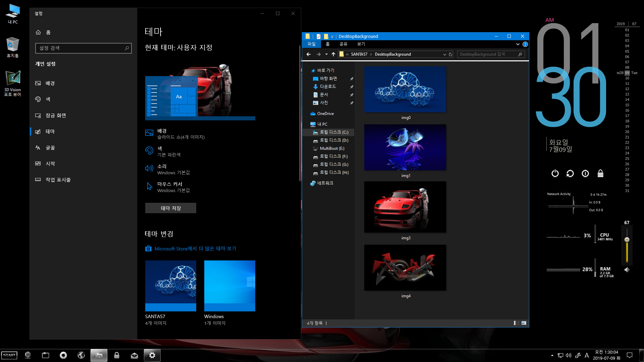Open Quick Access toolbar customize dropdown
Image resolution: width=644 pixels, height=362 pixels.
[x=332, y=37]
